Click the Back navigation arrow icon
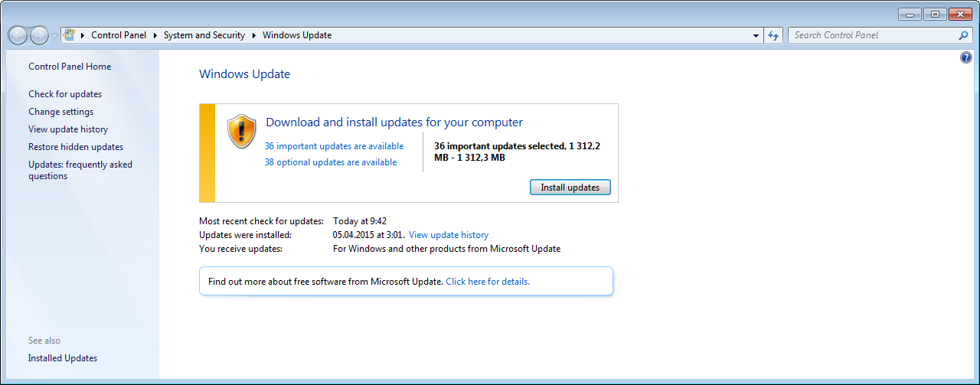Image resolution: width=980 pixels, height=385 pixels. coord(18,35)
